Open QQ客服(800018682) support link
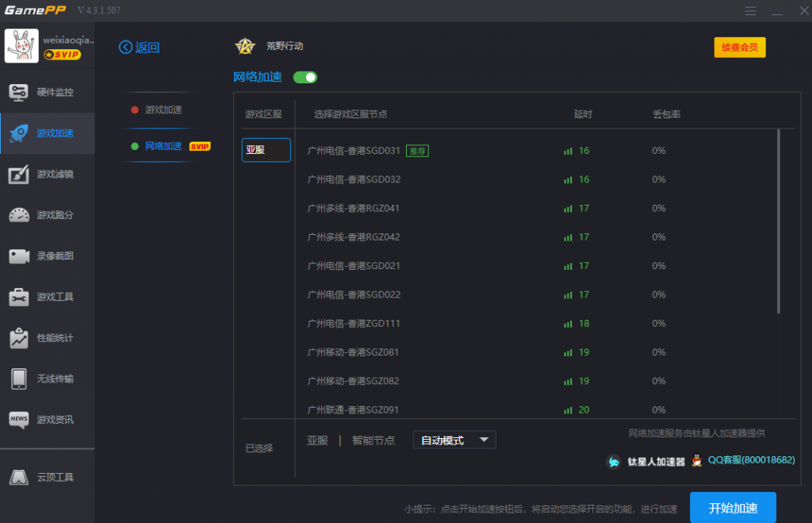Viewport: 812px width, 523px height. tap(751, 460)
